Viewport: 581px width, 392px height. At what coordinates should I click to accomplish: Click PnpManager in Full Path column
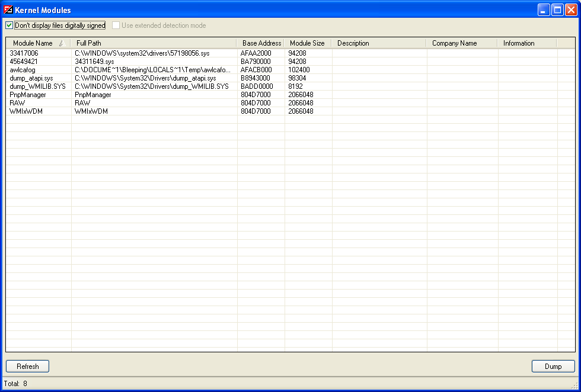(93, 95)
